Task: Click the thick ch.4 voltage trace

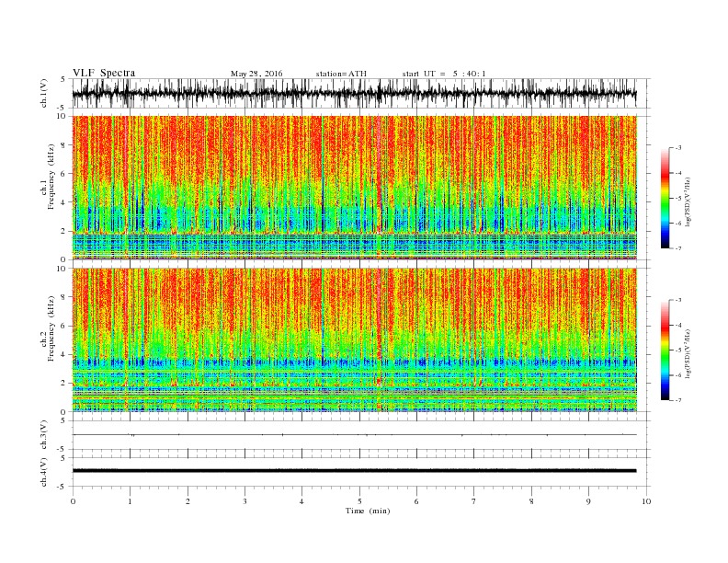Action: [355, 471]
